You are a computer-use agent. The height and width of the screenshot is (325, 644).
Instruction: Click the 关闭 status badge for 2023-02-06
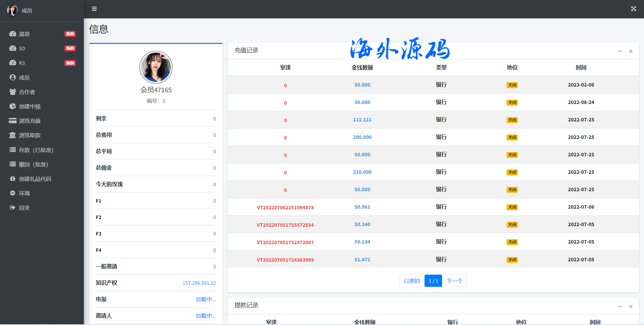pyautogui.click(x=512, y=85)
